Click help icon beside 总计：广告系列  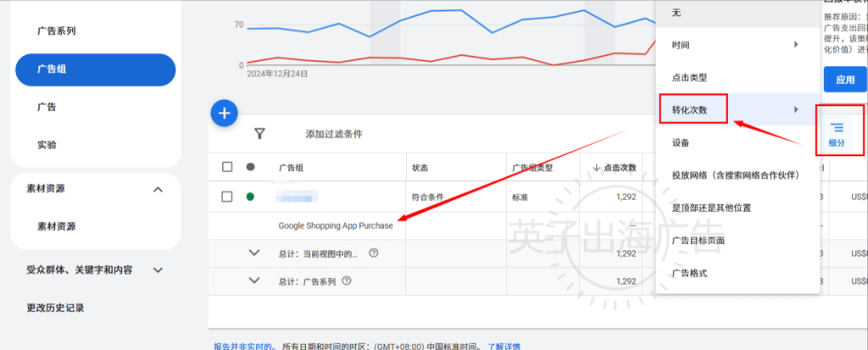[347, 281]
